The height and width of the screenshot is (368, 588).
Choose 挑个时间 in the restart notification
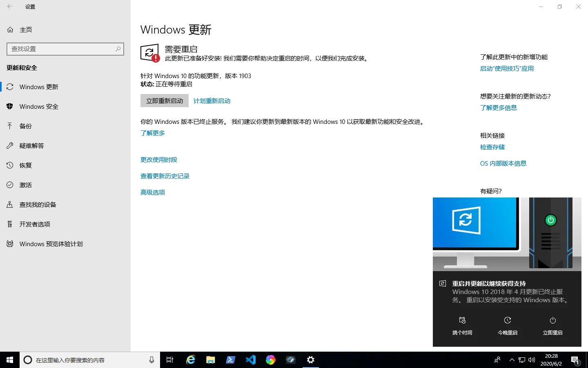(x=462, y=326)
